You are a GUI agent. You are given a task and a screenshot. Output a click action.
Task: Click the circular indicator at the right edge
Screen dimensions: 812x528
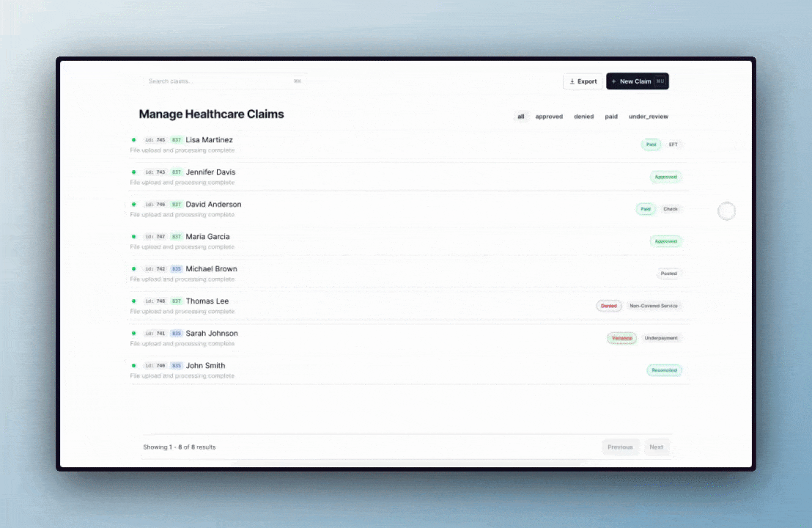726,211
